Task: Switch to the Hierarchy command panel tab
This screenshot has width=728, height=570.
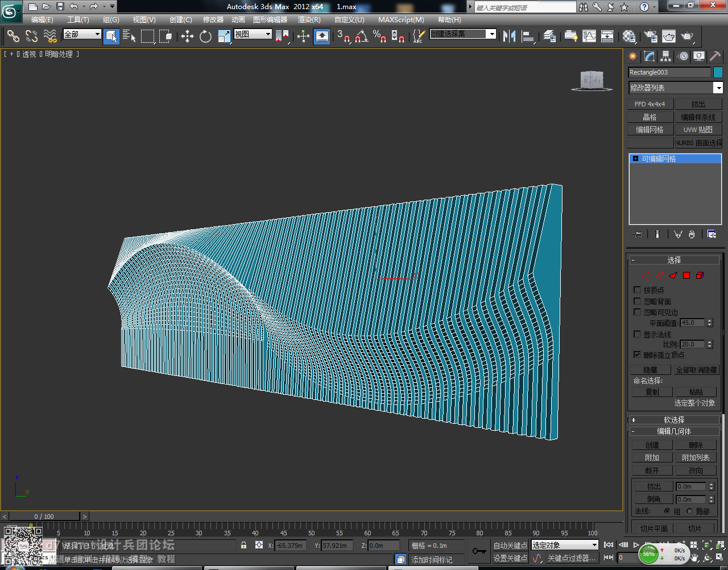Action: click(x=666, y=56)
